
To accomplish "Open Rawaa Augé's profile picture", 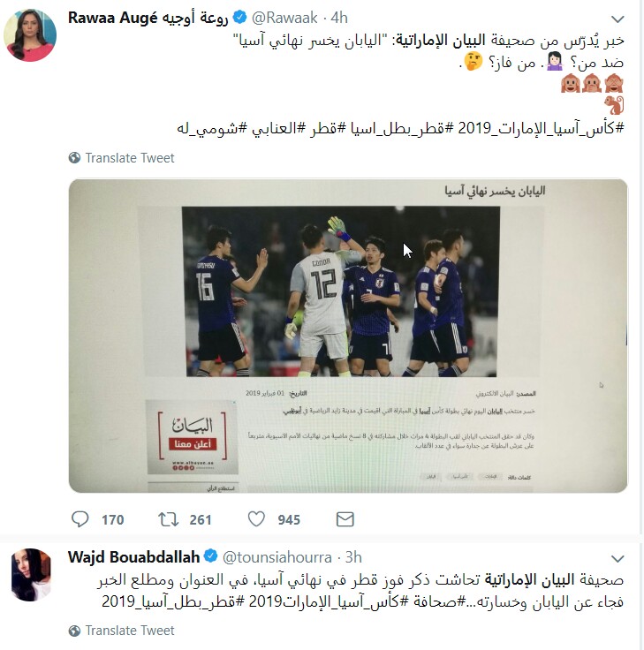I will click(x=30, y=35).
